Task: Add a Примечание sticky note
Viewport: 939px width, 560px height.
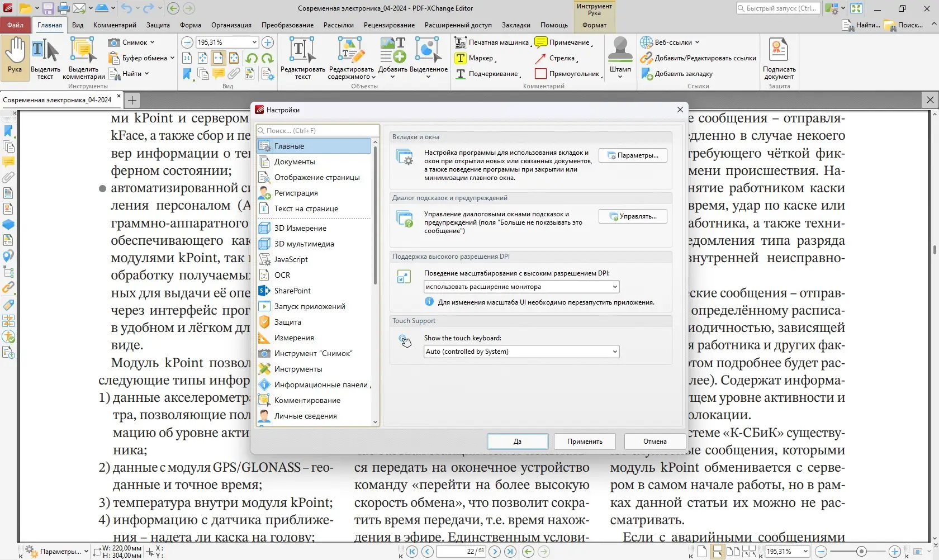Action: (563, 42)
